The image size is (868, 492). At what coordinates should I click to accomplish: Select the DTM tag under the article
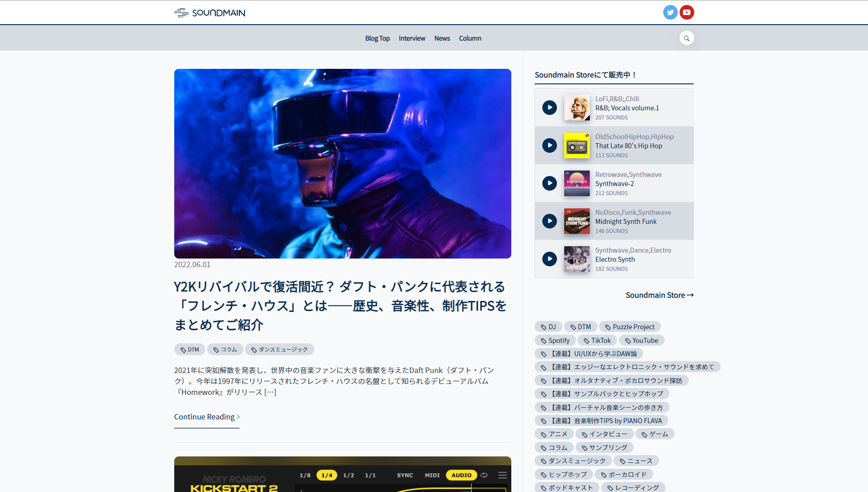click(190, 349)
